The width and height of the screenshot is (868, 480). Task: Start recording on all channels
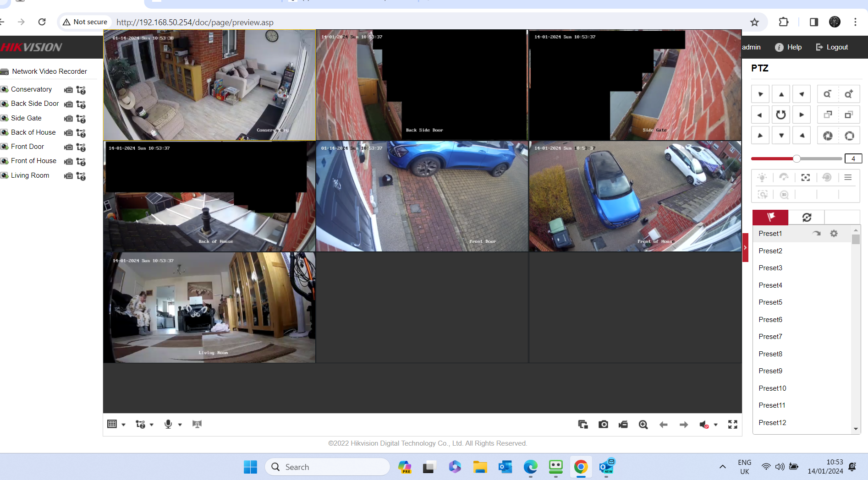[623, 425]
